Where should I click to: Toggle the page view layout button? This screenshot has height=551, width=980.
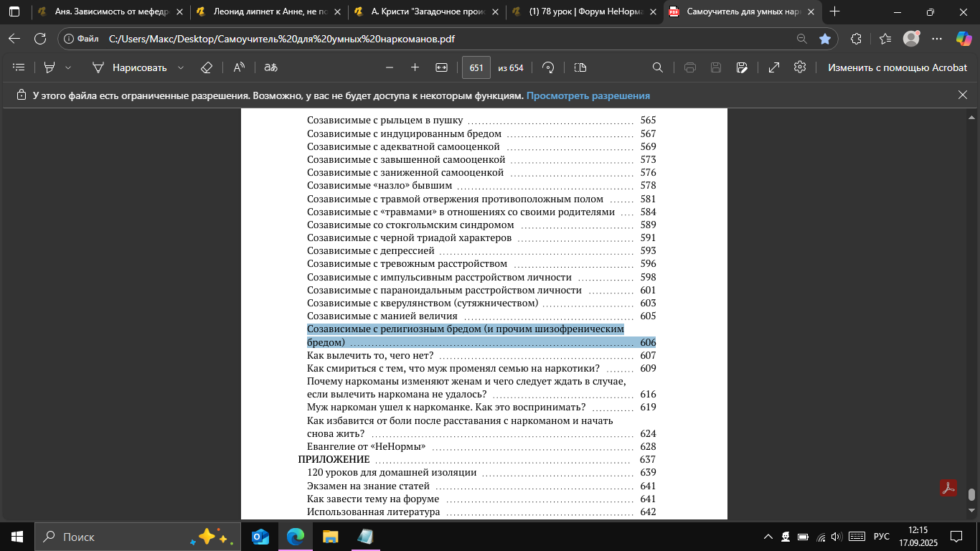point(580,67)
